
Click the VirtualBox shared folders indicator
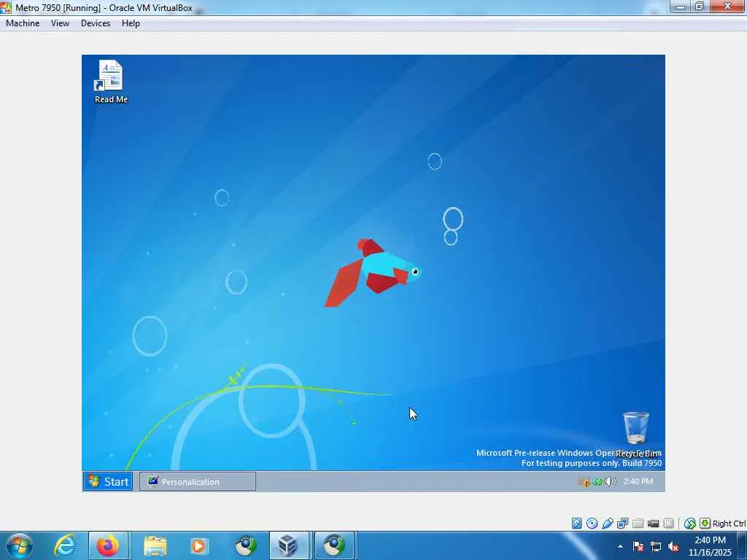[638, 524]
